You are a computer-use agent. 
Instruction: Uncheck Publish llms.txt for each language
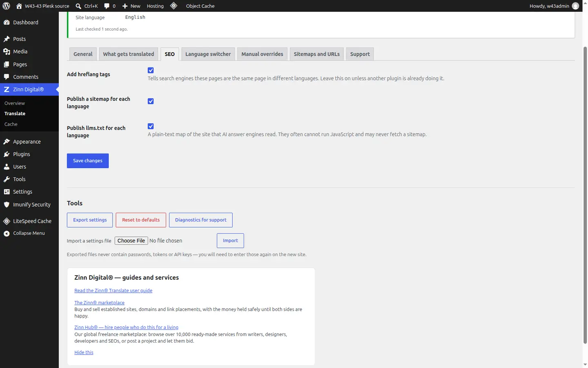coord(151,126)
